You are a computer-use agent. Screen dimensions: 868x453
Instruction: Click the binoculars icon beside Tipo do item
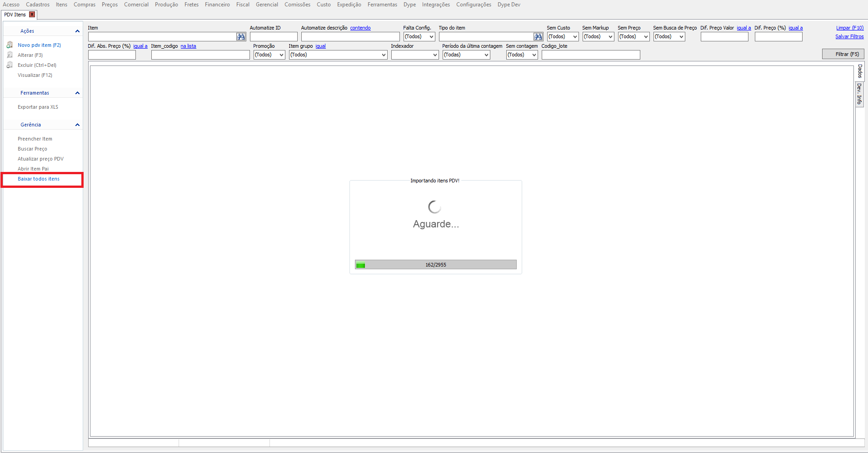(x=538, y=37)
